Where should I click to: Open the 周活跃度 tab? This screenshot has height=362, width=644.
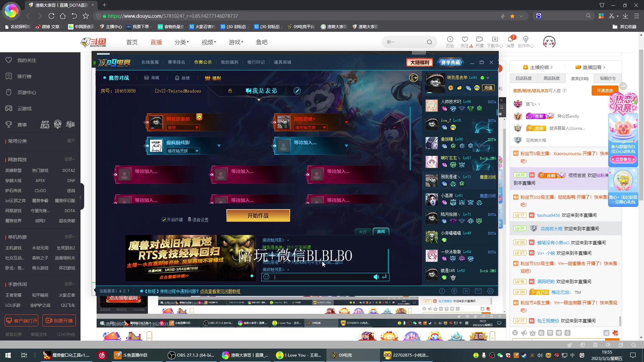(x=551, y=78)
